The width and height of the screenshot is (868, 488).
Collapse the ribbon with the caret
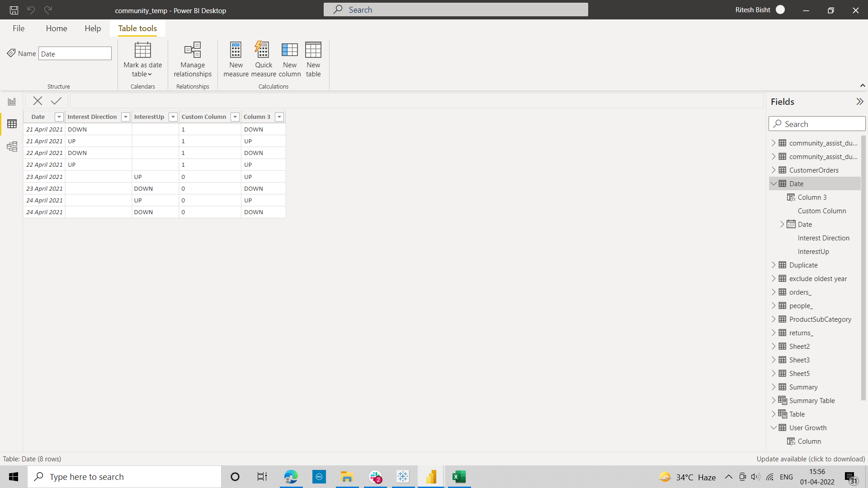[863, 85]
